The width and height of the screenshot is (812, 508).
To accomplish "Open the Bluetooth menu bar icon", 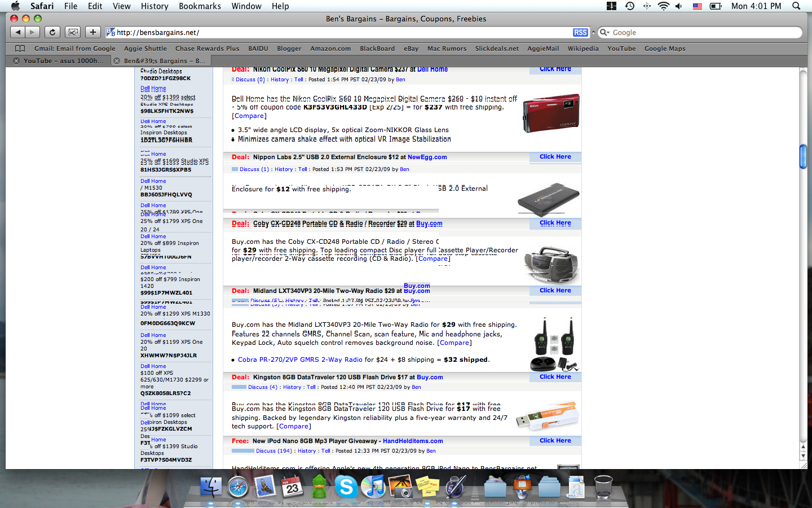I will tap(647, 6).
